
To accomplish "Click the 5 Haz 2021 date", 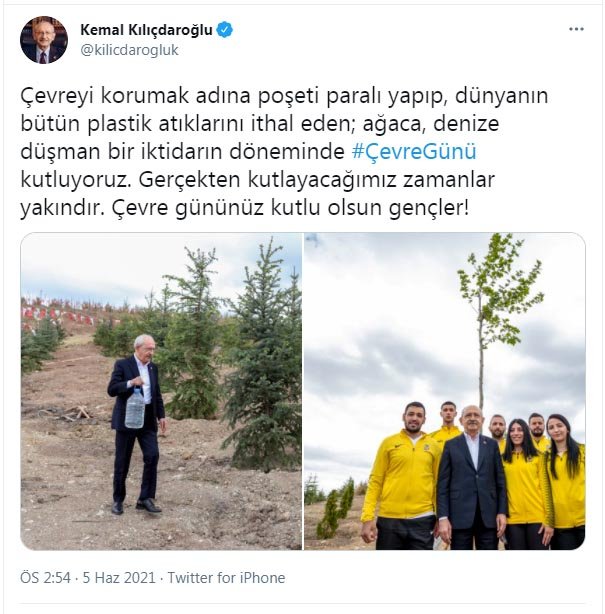I will 119,578.
